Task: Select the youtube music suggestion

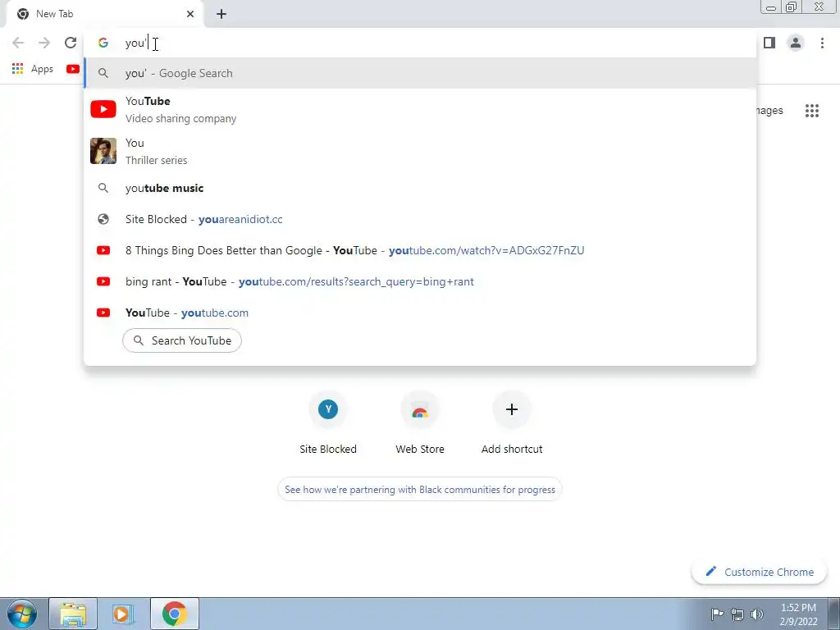Action: pos(420,188)
